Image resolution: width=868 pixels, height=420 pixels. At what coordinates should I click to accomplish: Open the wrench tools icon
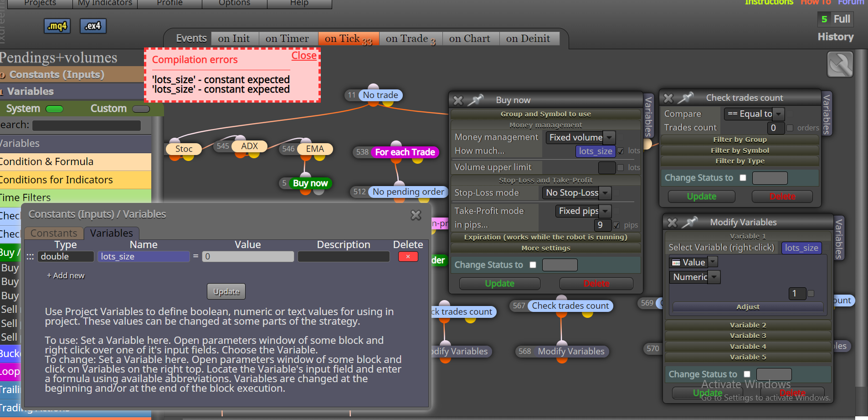coord(840,64)
